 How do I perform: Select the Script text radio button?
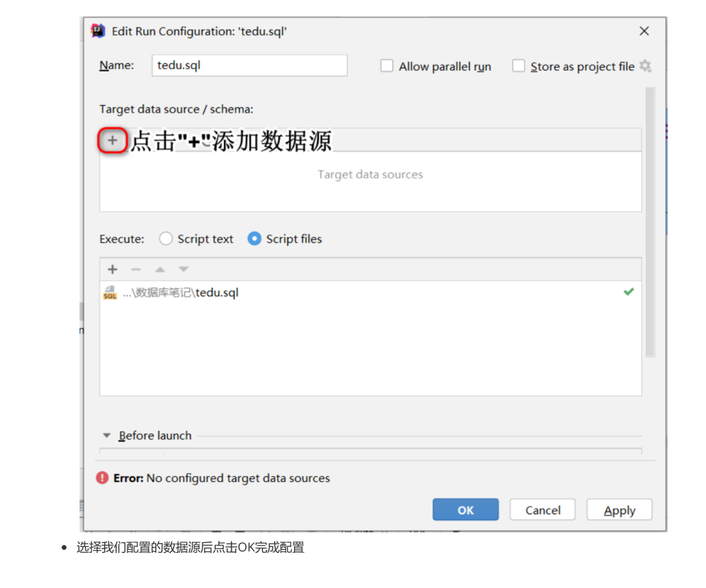(x=166, y=238)
